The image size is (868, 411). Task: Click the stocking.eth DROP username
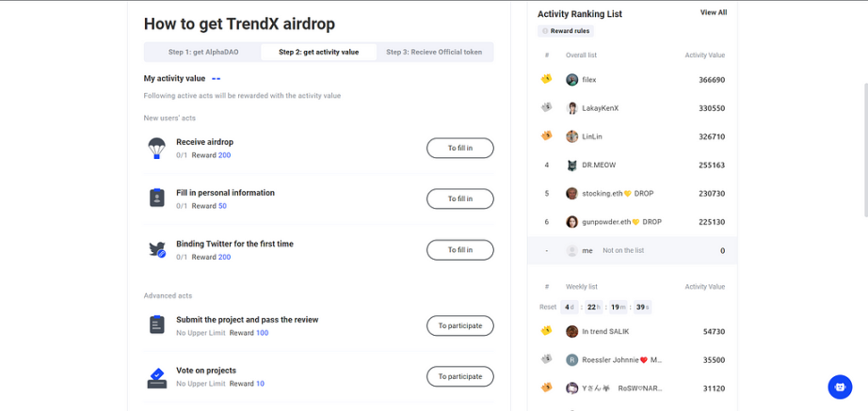[x=619, y=194]
